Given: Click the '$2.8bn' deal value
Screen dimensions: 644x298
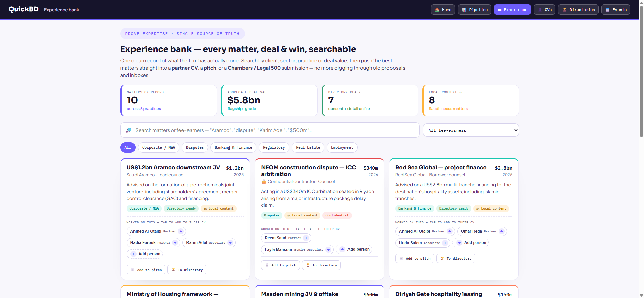Looking at the screenshot, I should pos(504,168).
